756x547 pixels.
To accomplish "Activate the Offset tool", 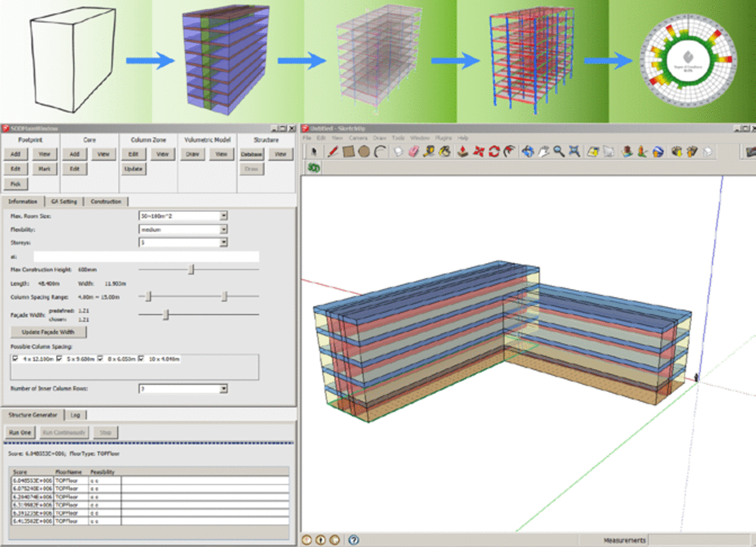I will pos(509,151).
